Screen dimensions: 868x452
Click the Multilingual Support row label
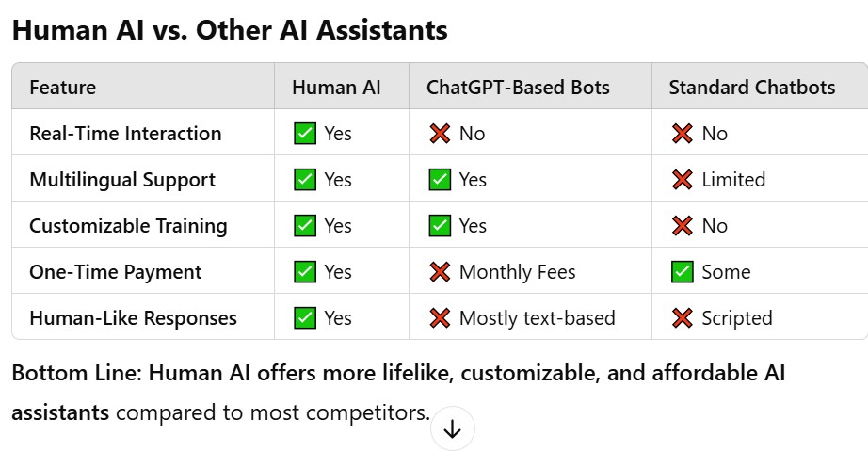(122, 180)
